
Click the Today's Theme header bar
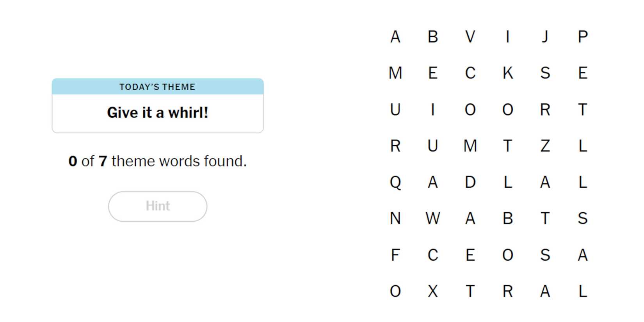point(158,87)
